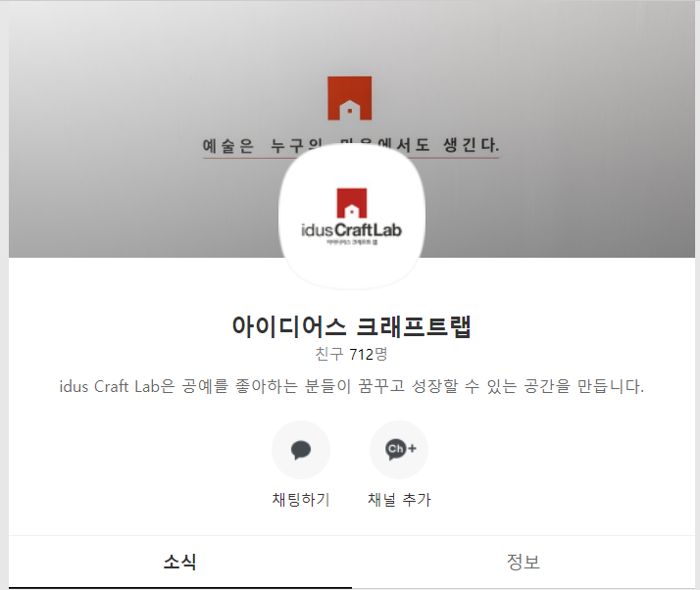Click the Ch+ add channel icon
This screenshot has height=590, width=700.
[x=399, y=450]
